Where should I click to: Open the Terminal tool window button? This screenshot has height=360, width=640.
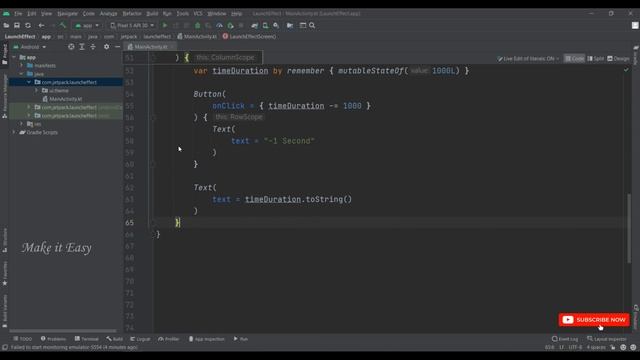click(87, 339)
